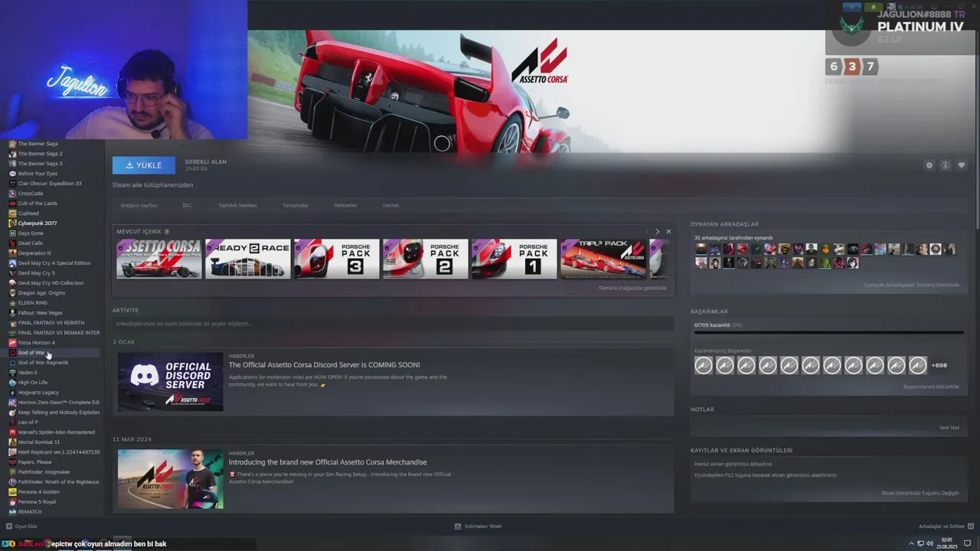Open the DLC tab
Viewport: 980px width, 551px height.
coord(188,205)
